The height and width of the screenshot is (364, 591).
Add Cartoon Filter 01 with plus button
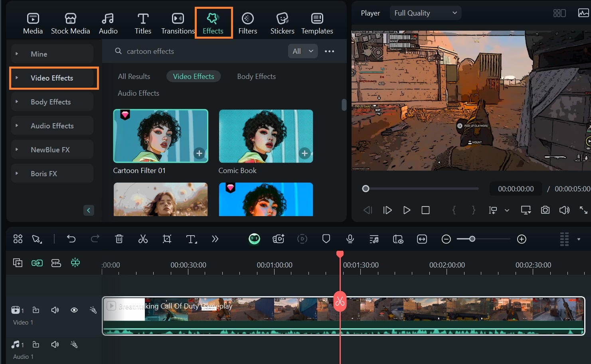point(199,153)
